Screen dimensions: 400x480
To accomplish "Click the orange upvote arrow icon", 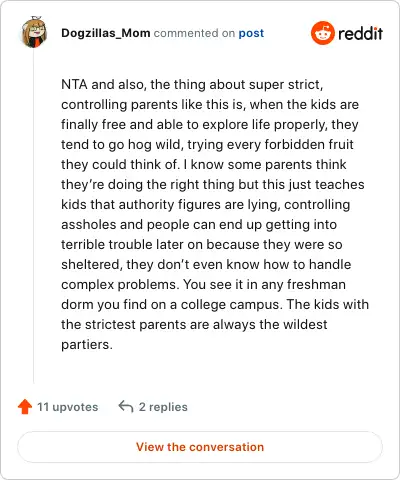I will [x=25, y=407].
